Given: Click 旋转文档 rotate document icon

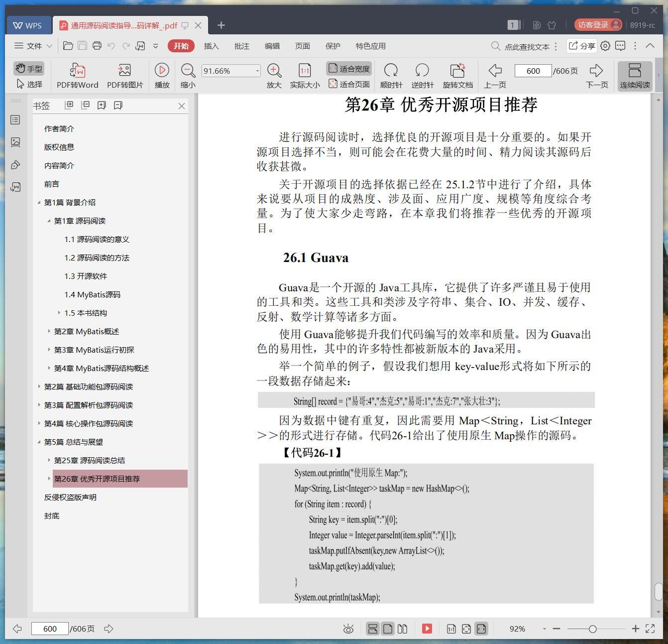Looking at the screenshot, I should [x=457, y=76].
